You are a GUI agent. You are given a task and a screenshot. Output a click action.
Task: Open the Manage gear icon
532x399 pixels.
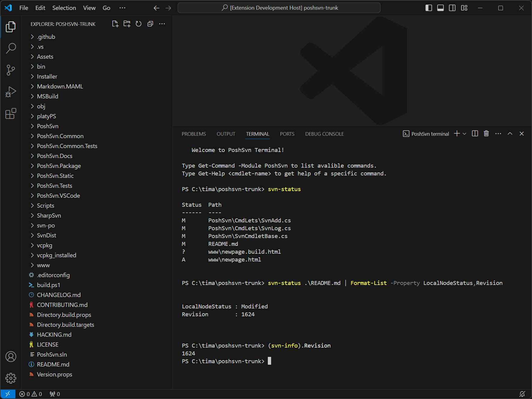[x=11, y=378]
